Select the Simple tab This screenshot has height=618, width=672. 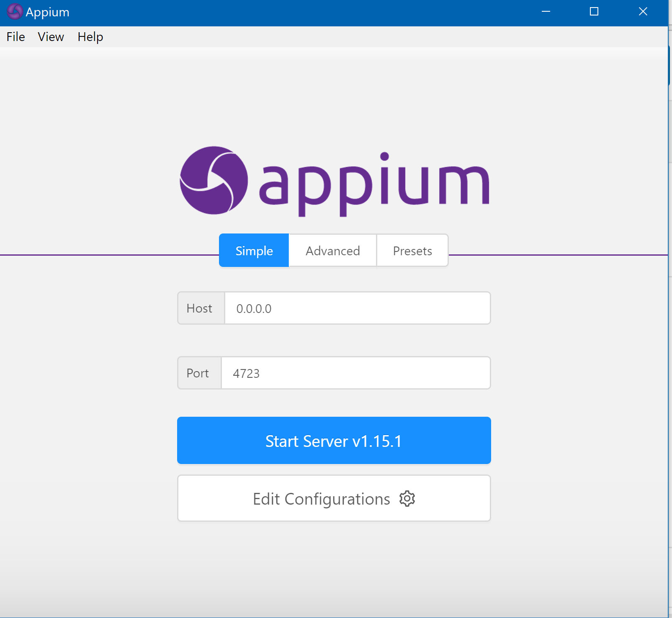click(254, 250)
